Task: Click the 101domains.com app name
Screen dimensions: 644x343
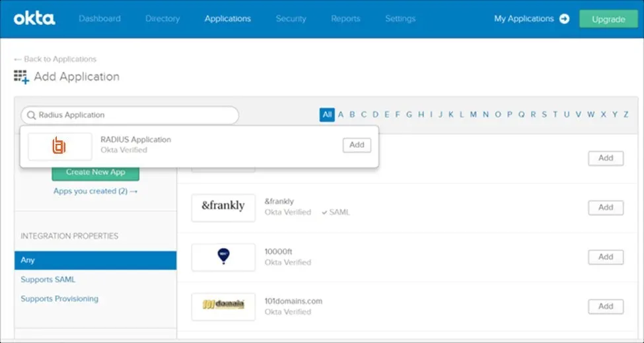Action: [x=293, y=301]
